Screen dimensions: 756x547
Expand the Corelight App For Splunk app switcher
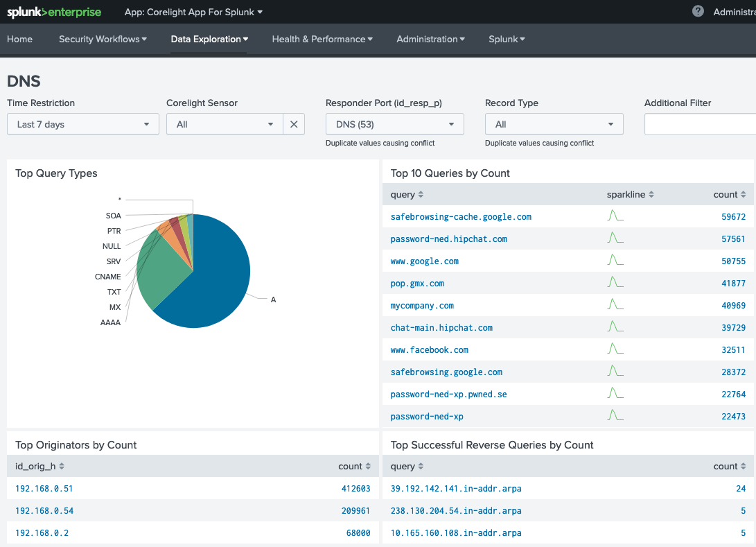(x=193, y=12)
